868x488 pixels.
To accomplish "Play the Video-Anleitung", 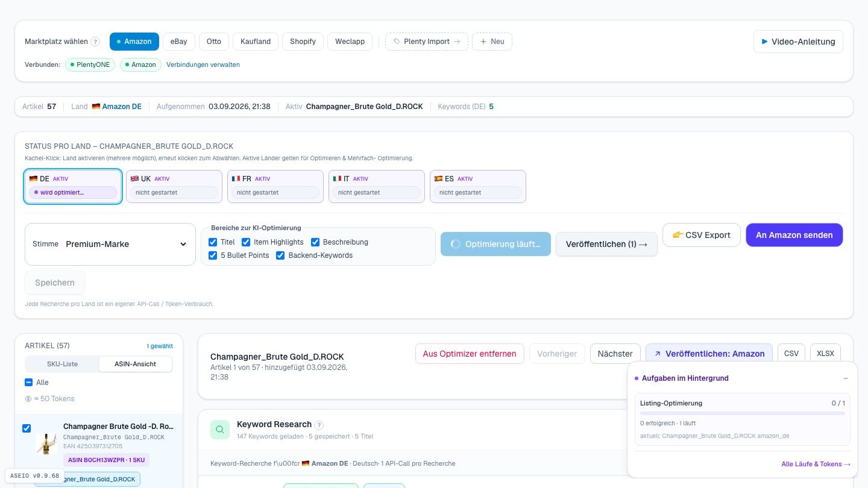I will click(798, 42).
